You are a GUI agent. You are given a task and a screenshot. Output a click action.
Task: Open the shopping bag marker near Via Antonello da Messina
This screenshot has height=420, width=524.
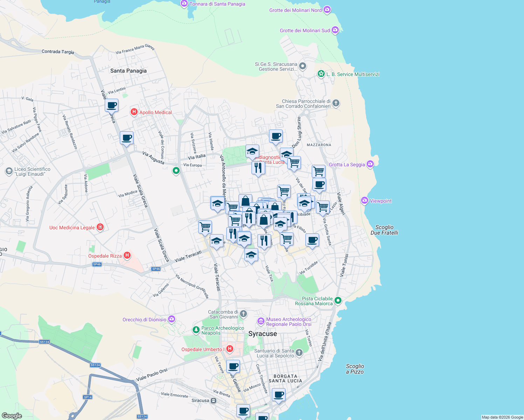[246, 202]
